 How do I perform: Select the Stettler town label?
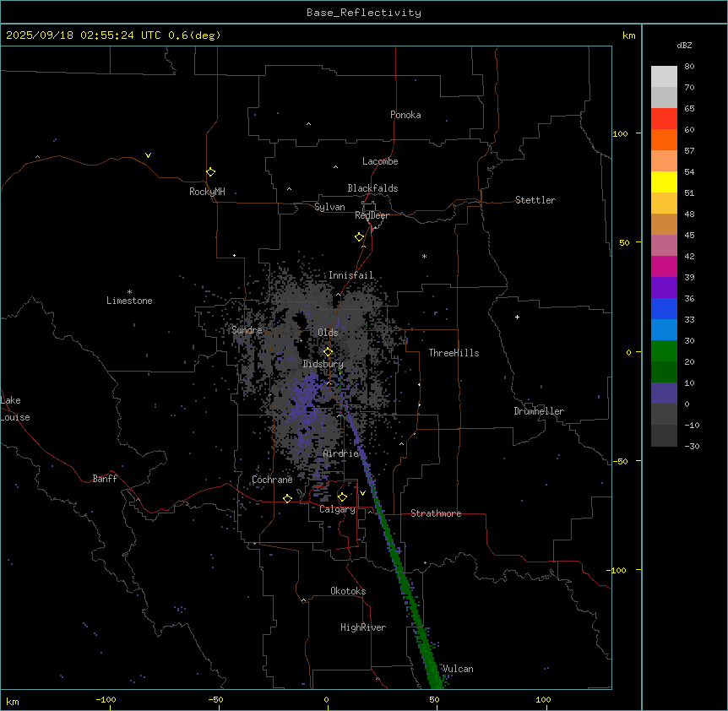[535, 200]
